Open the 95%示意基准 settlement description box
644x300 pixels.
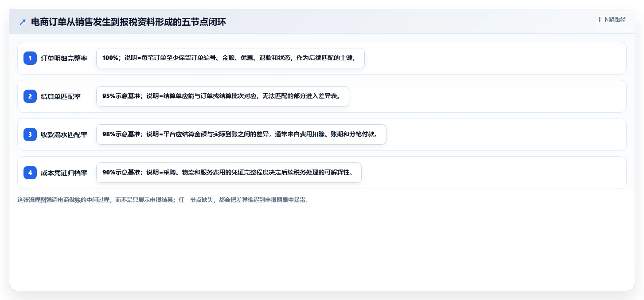tap(222, 96)
